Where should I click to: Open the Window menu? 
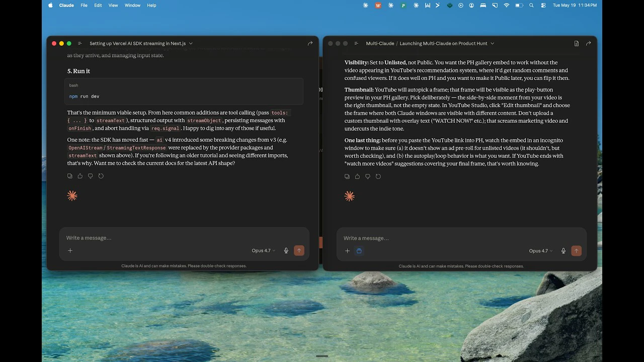tap(132, 5)
